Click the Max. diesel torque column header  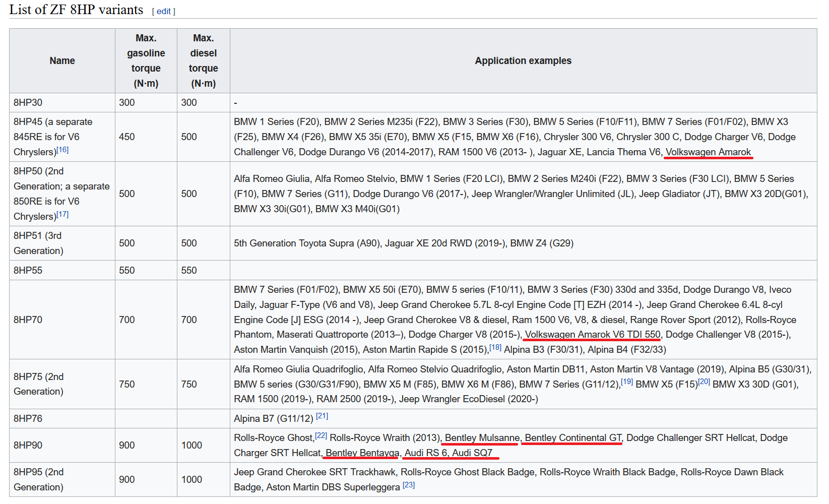[203, 60]
